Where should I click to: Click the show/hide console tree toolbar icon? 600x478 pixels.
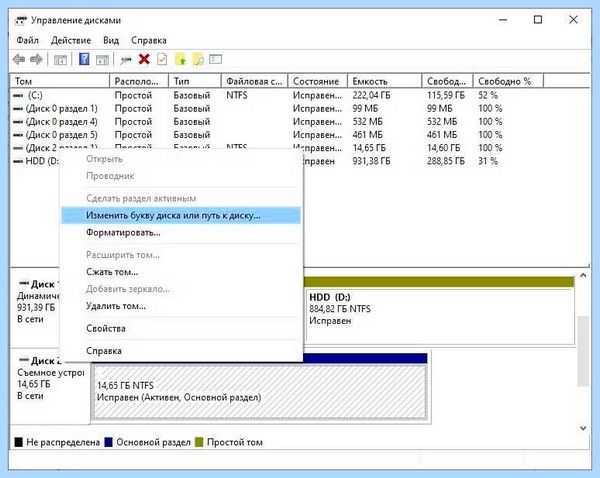pyautogui.click(x=60, y=60)
